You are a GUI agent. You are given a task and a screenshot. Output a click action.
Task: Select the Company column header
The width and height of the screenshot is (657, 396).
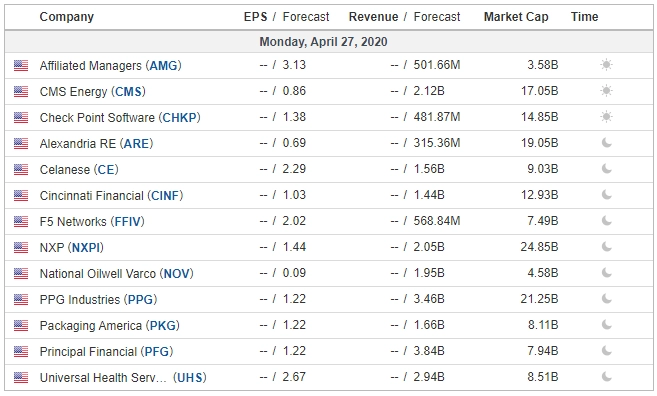tap(67, 17)
